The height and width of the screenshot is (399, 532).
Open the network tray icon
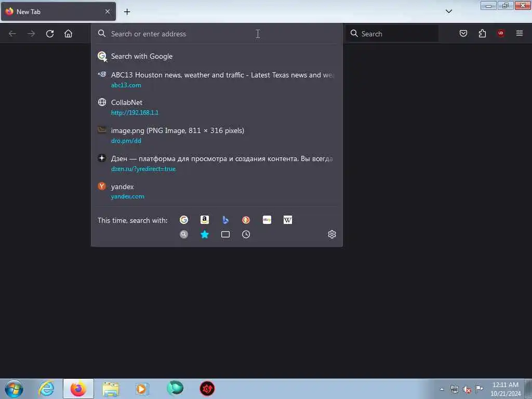[x=454, y=390]
